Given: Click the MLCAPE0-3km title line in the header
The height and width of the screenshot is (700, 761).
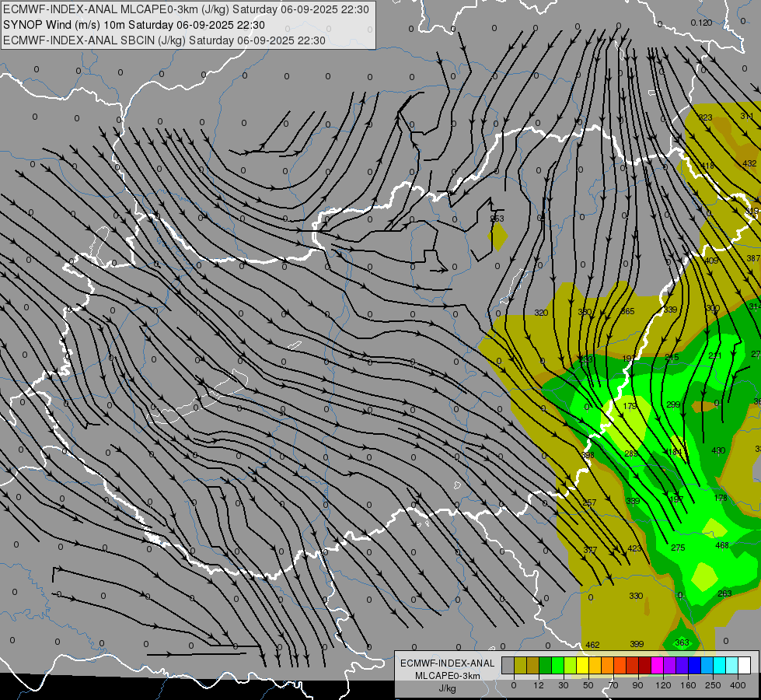Looking at the screenshot, I should pos(186,9).
